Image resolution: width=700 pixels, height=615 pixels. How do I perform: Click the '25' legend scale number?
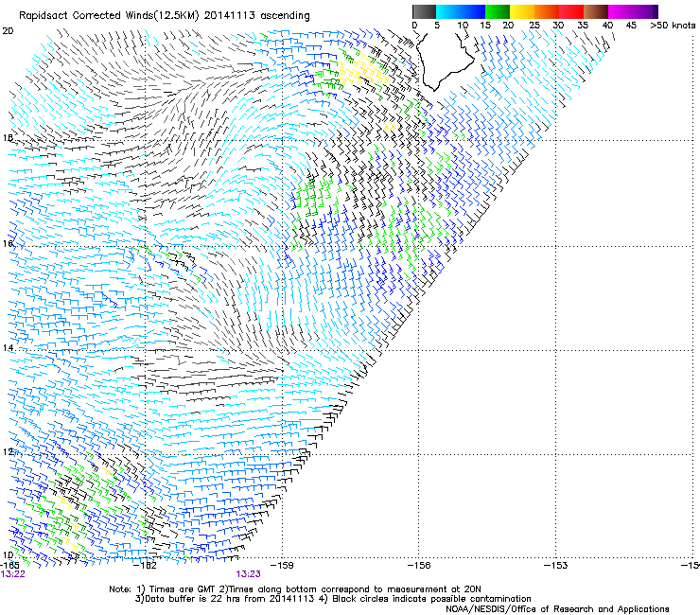pyautogui.click(x=534, y=26)
